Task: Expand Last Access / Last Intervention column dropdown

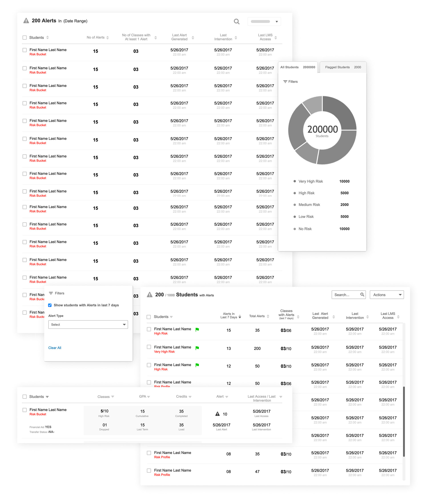Action: (x=281, y=397)
